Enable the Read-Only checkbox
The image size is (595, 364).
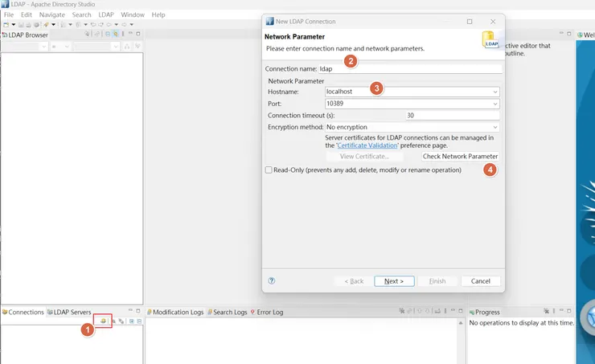[x=269, y=170]
